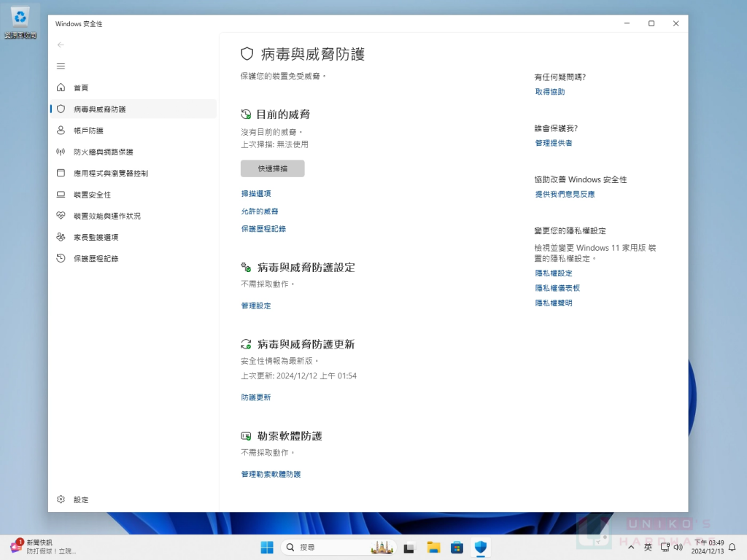Screen dimensions: 747x560
Task: Click the back arrow in Windows Security
Action: pos(61,44)
